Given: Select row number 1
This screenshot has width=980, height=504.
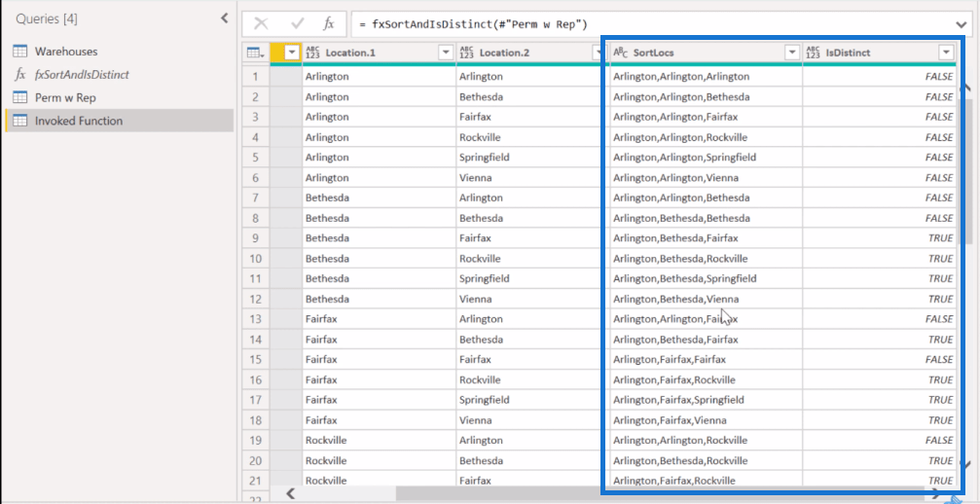Looking at the screenshot, I should coord(256,77).
